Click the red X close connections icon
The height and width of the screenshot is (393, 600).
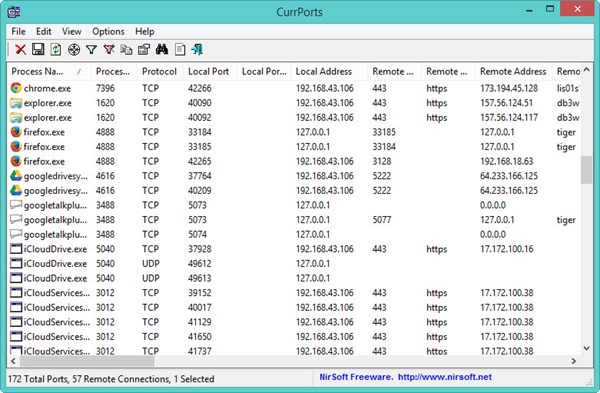coord(20,49)
